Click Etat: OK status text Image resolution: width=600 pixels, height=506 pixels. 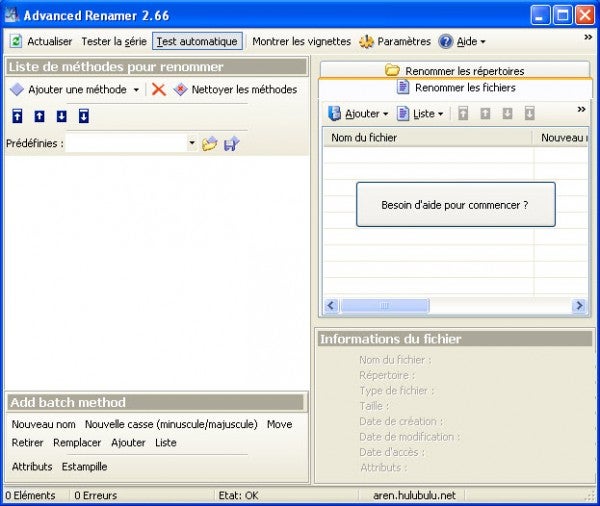click(238, 495)
